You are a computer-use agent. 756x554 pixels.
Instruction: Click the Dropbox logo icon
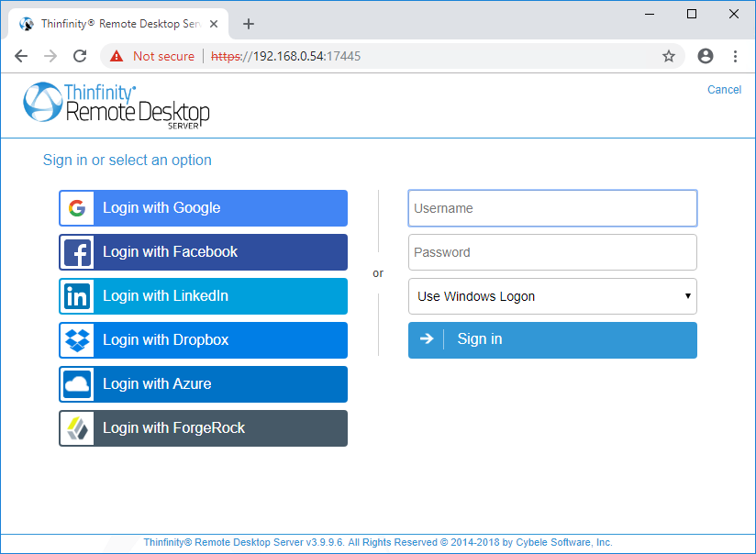[x=77, y=340]
